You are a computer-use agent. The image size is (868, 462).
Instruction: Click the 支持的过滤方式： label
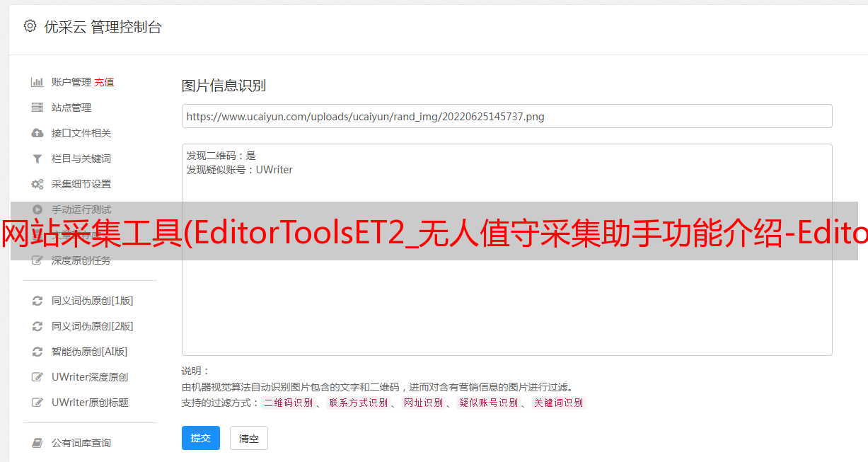[220, 403]
